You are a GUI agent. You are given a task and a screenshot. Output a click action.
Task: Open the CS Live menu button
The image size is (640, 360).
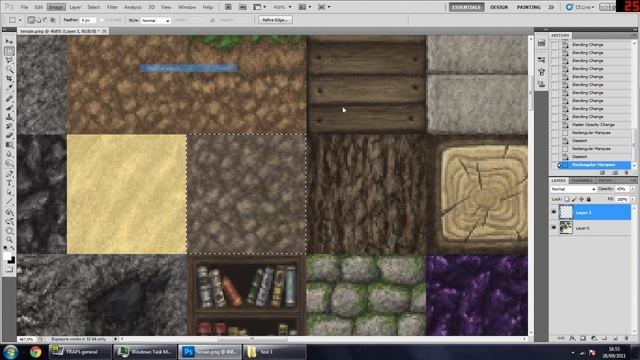[580, 7]
